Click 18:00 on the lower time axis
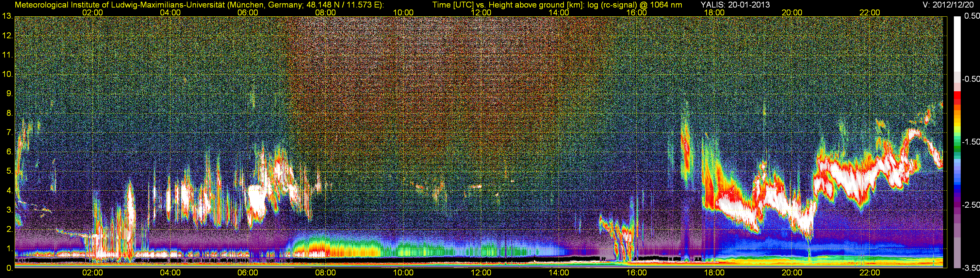 pyautogui.click(x=714, y=273)
